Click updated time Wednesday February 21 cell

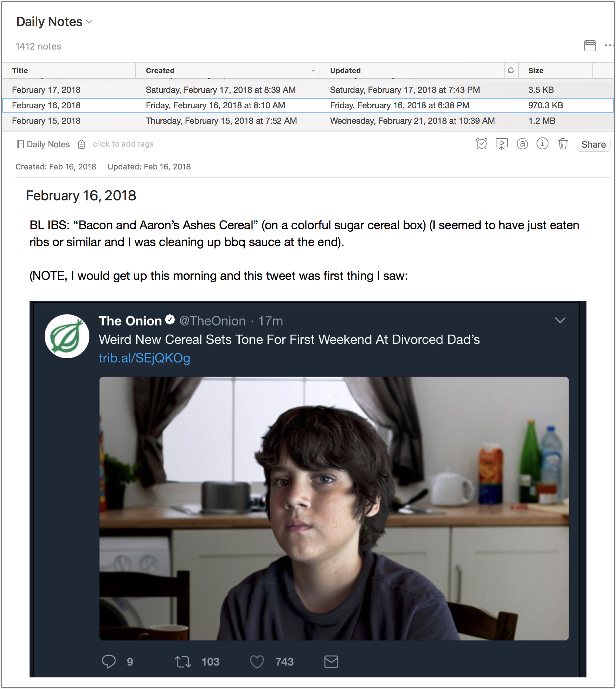[412, 121]
